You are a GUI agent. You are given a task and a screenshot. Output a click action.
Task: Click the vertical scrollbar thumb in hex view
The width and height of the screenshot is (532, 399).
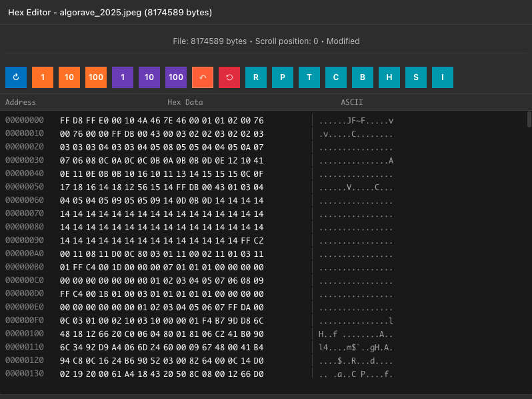(x=529, y=119)
